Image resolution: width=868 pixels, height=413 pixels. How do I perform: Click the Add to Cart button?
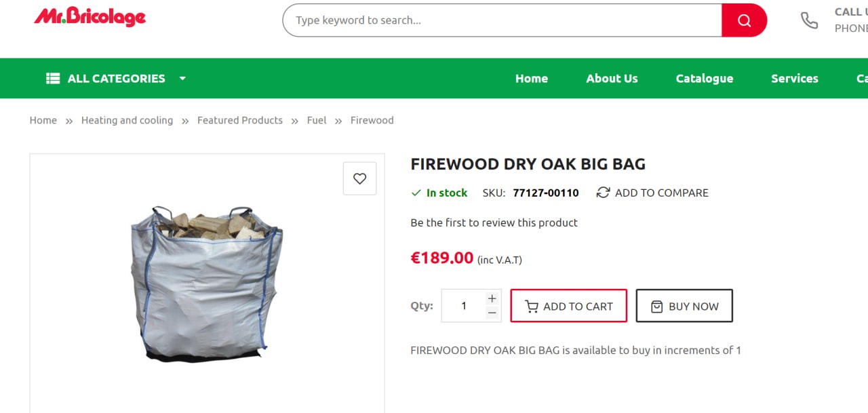point(568,306)
